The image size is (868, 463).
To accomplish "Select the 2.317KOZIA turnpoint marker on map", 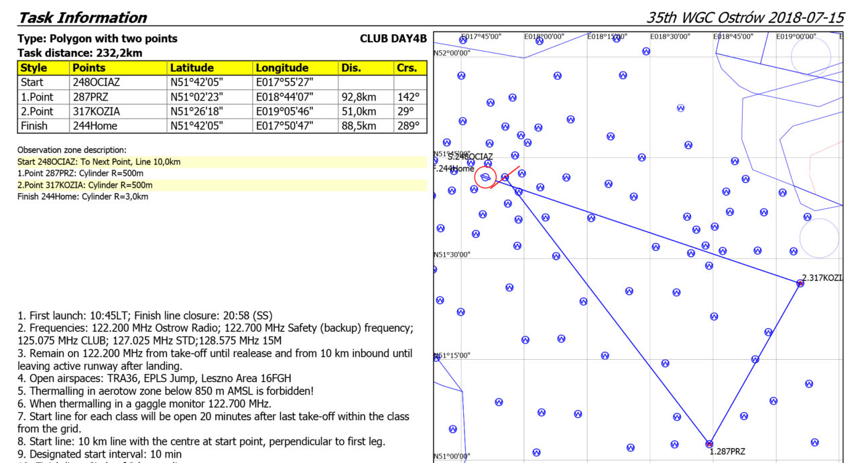I will point(800,283).
